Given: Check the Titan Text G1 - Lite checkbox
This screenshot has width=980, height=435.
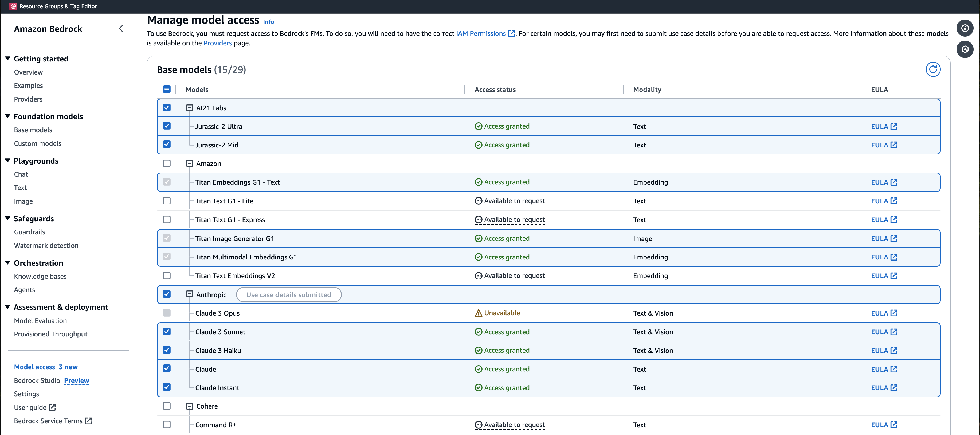Looking at the screenshot, I should tap(167, 201).
